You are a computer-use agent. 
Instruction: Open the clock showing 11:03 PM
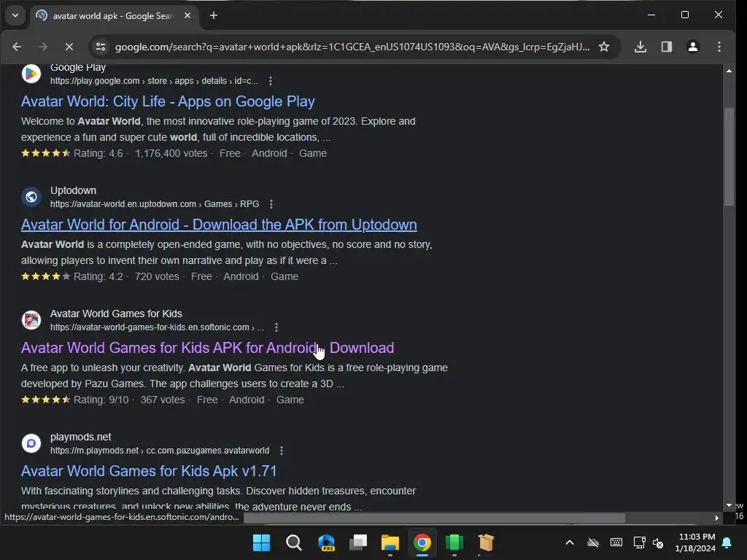(x=695, y=542)
